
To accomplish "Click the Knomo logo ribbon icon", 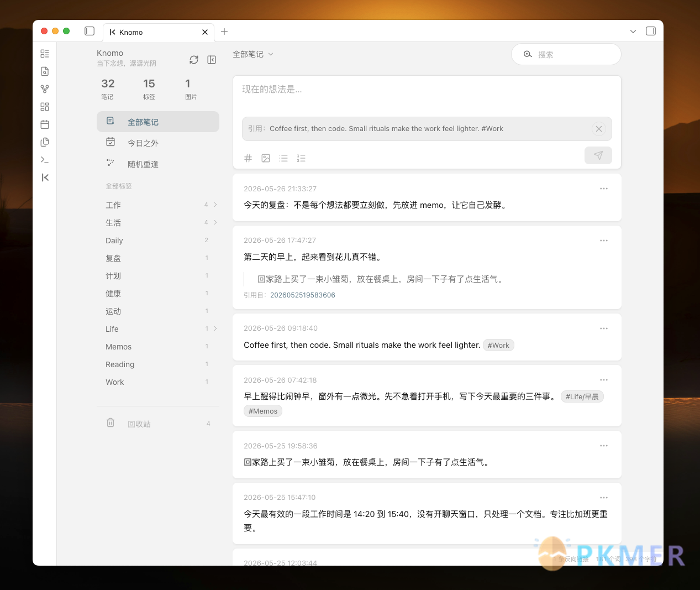I will click(x=45, y=177).
